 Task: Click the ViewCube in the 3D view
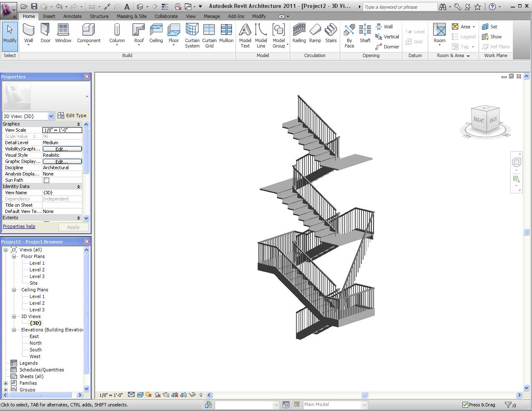pyautogui.click(x=485, y=120)
